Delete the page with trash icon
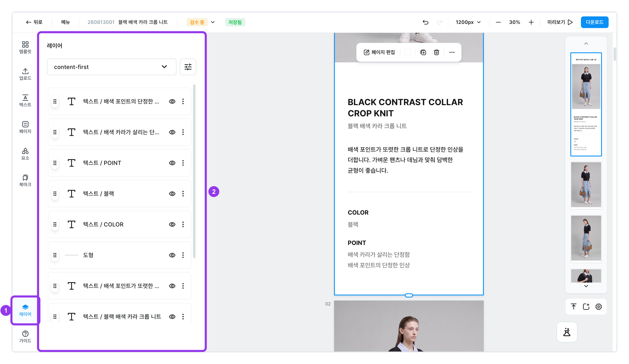Screen dimensions: 629x364 (437, 52)
